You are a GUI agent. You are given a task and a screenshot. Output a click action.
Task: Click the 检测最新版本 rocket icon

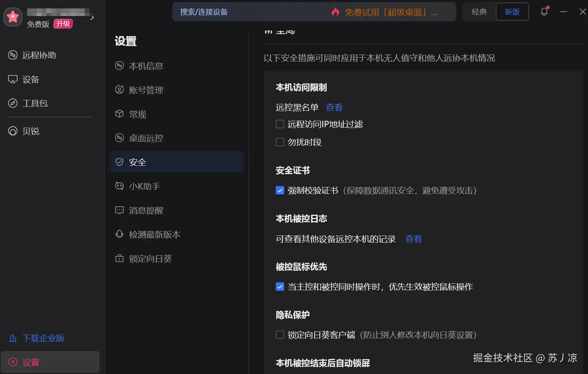click(x=119, y=234)
